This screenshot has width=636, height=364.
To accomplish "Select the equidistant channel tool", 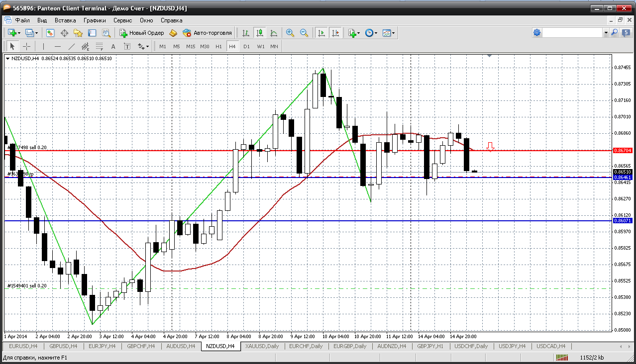I will (86, 46).
